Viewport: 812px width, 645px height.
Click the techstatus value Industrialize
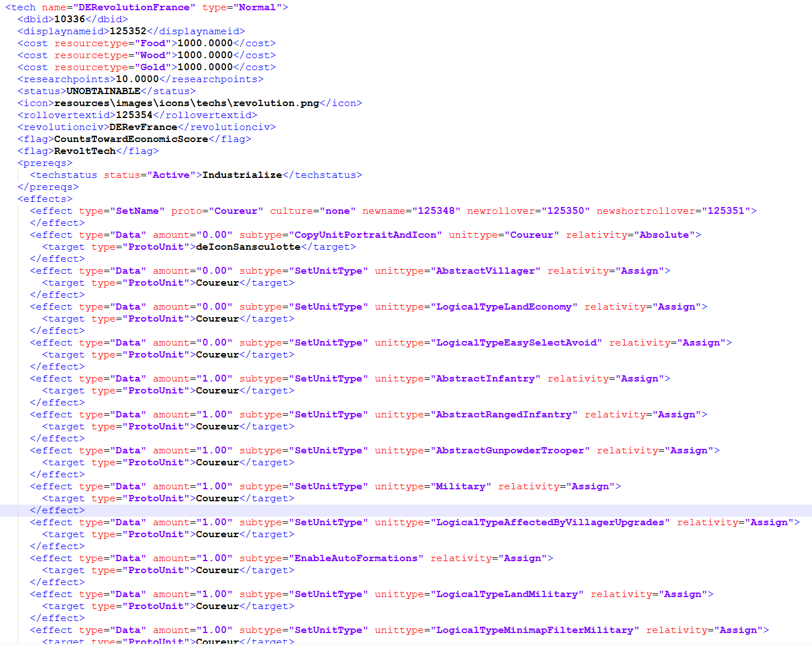point(242,175)
